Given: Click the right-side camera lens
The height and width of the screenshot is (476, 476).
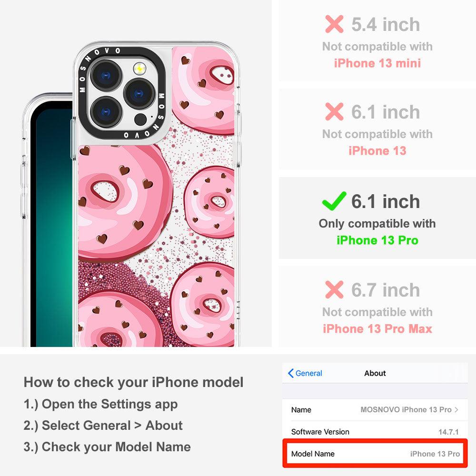Looking at the screenshot, I should [x=139, y=93].
